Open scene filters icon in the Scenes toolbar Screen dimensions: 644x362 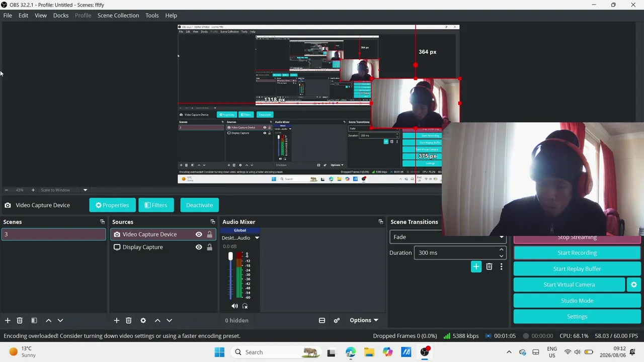[34, 320]
